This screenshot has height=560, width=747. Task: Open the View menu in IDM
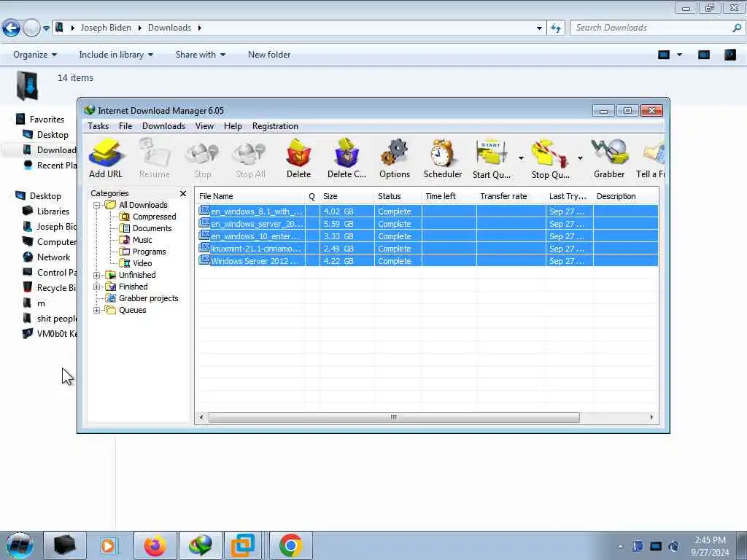(x=204, y=126)
